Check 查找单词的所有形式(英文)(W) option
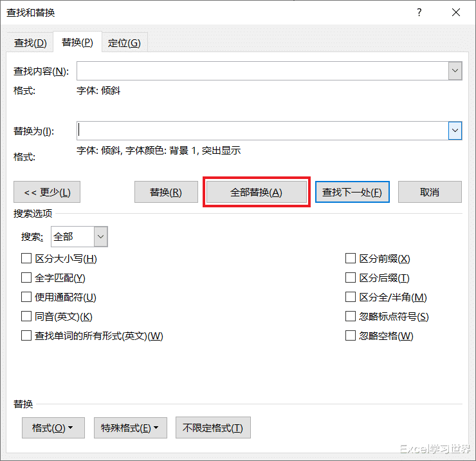 point(26,336)
